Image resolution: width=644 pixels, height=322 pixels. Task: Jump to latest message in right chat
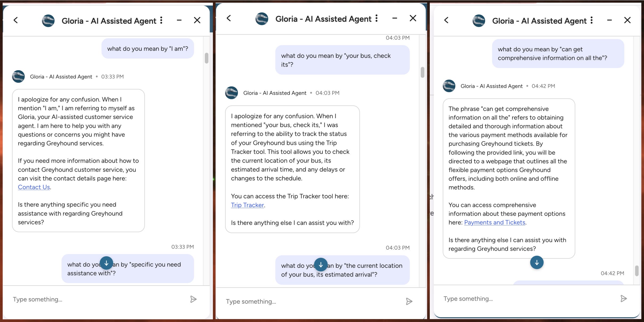(537, 262)
